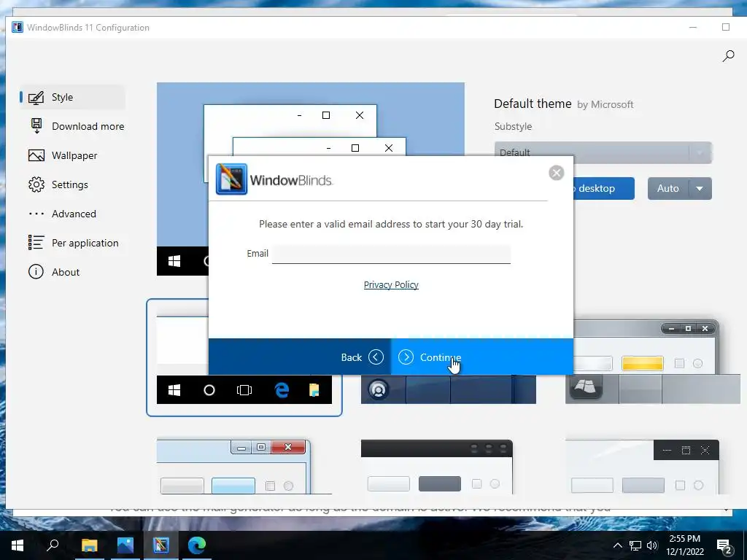This screenshot has height=560, width=747.
Task: Go to Wallpaper section
Action: [x=72, y=155]
